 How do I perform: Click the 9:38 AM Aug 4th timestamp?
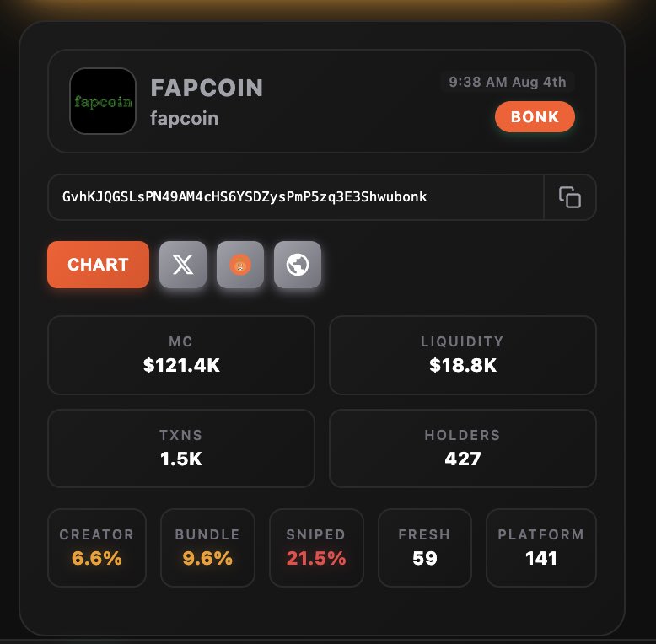click(508, 82)
